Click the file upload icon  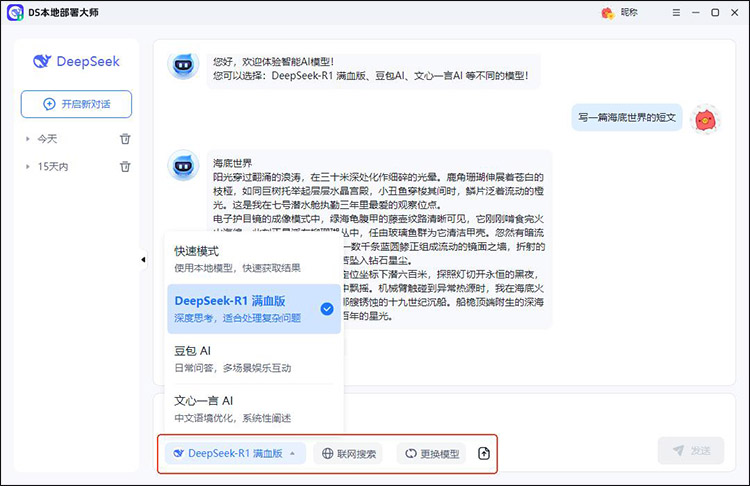484,453
